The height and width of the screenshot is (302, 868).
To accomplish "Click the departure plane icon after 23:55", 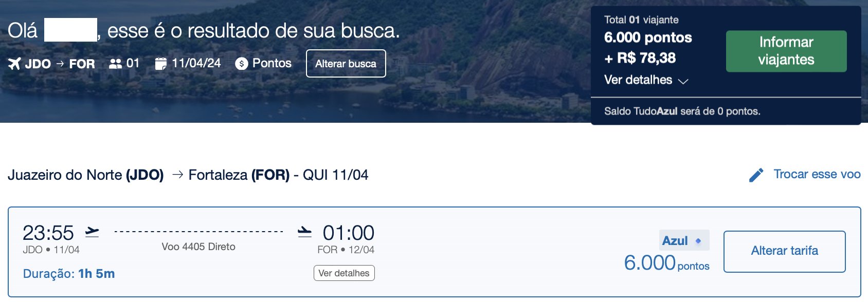I will 92,232.
